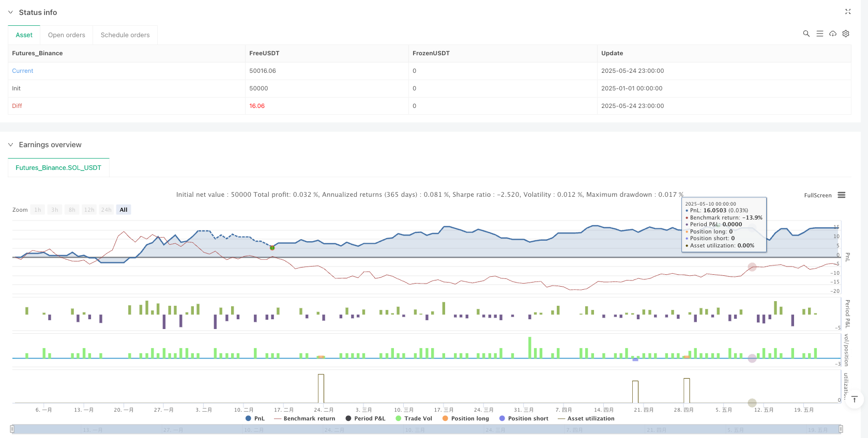Switch to the Schedule orders tab
Image resolution: width=868 pixels, height=438 pixels.
click(x=125, y=35)
